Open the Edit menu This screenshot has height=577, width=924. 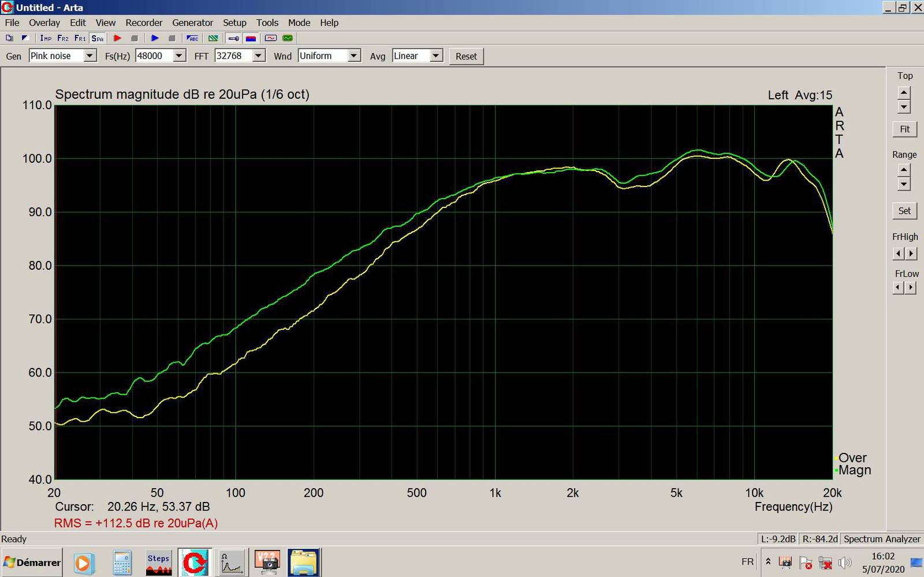click(78, 23)
